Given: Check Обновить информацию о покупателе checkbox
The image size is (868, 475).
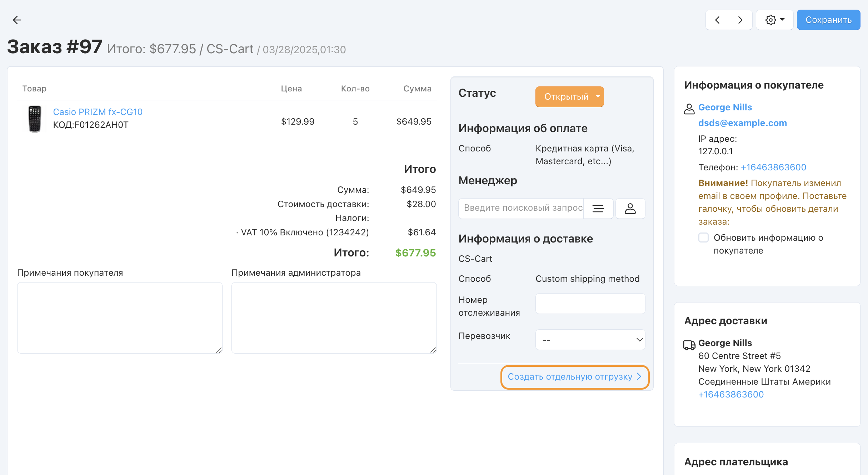Looking at the screenshot, I should (703, 238).
